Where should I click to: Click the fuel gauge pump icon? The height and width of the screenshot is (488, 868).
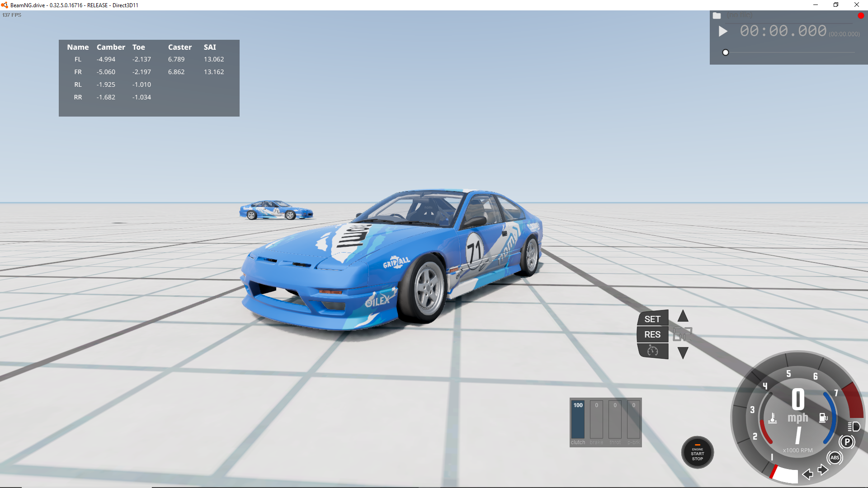point(823,418)
